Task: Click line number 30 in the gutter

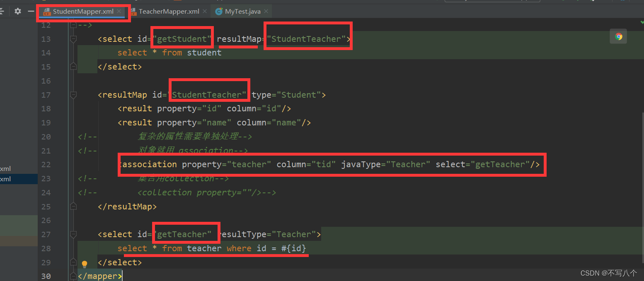Action: pyautogui.click(x=46, y=276)
